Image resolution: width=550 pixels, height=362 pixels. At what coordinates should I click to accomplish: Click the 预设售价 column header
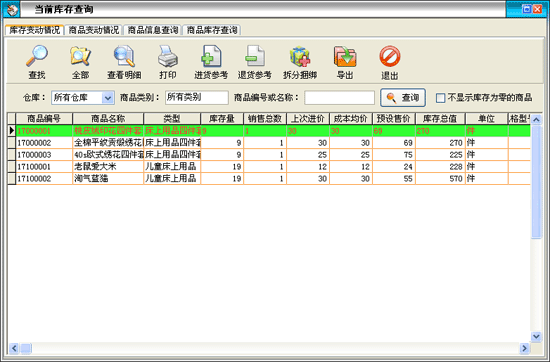(394, 119)
